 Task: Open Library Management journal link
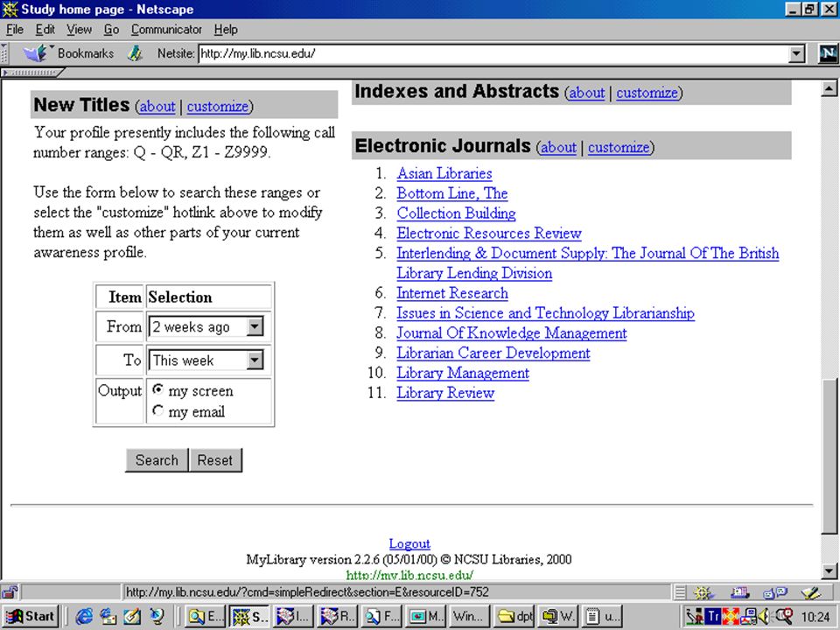[463, 373]
